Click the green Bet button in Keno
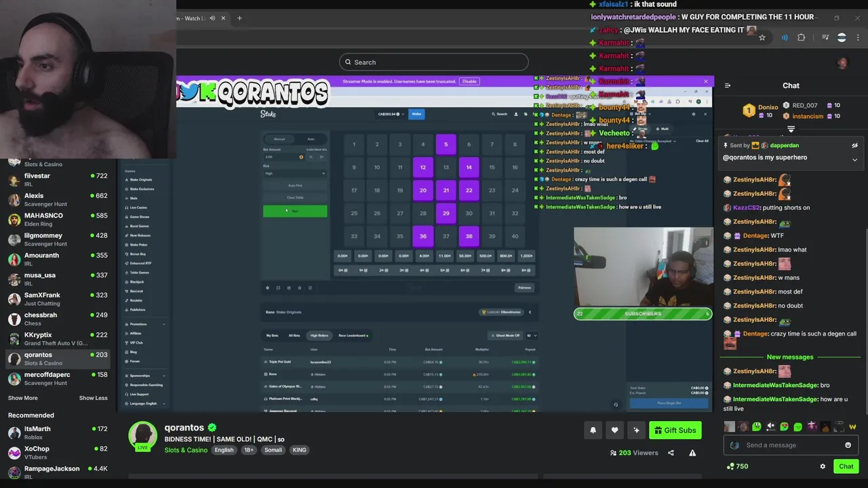The image size is (868, 488). [295, 211]
